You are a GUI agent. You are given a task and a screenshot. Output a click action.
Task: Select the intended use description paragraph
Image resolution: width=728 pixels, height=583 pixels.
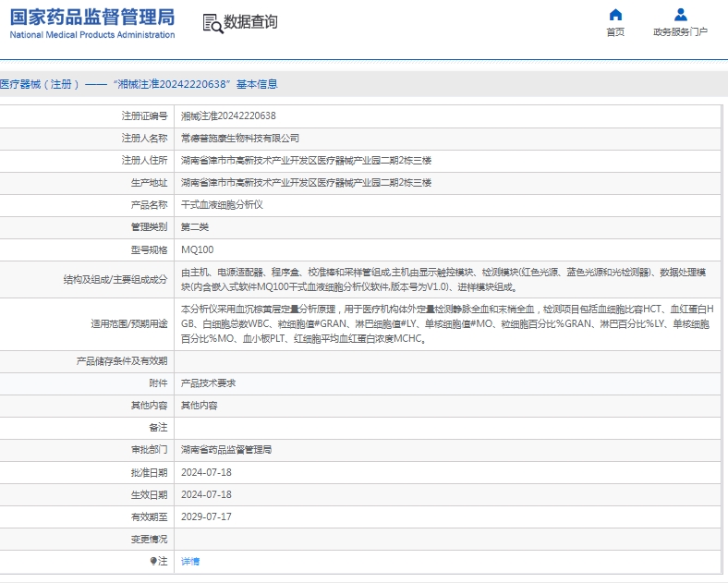(x=447, y=324)
